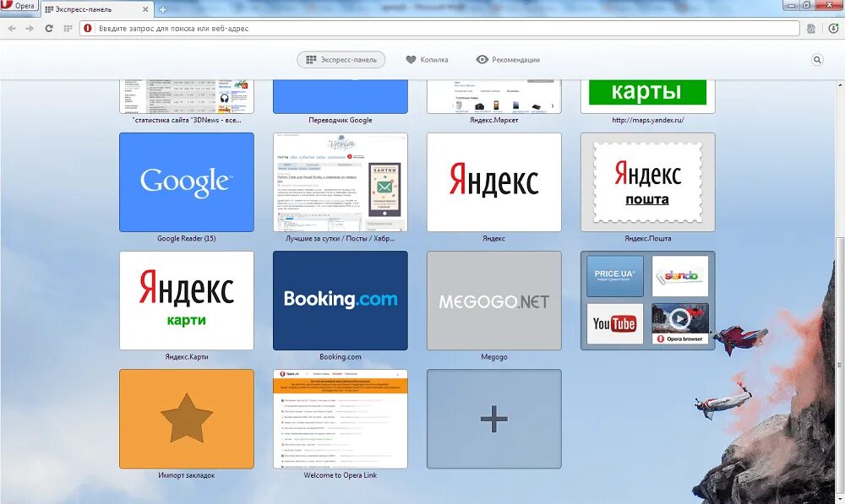The height and width of the screenshot is (504, 845).
Task: Open the Google Reader tile
Action: [x=186, y=182]
